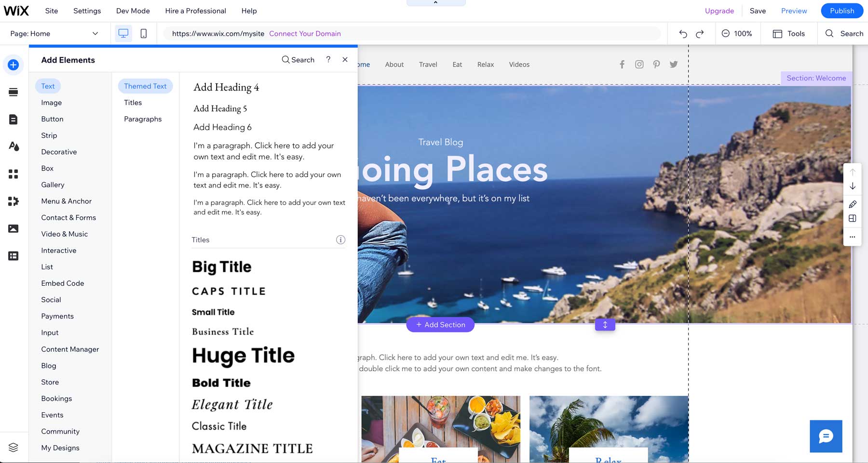Collapse the top bar with chevron
The height and width of the screenshot is (463, 868).
tap(435, 3)
